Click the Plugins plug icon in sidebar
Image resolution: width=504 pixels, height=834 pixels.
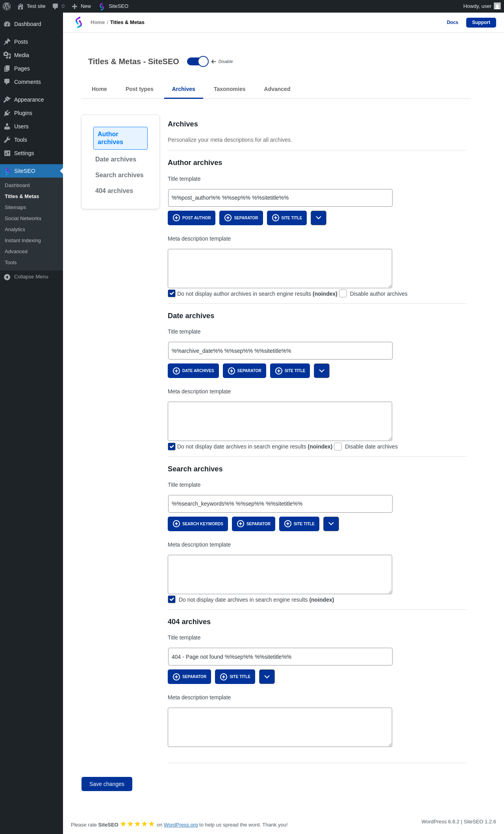pyautogui.click(x=7, y=113)
